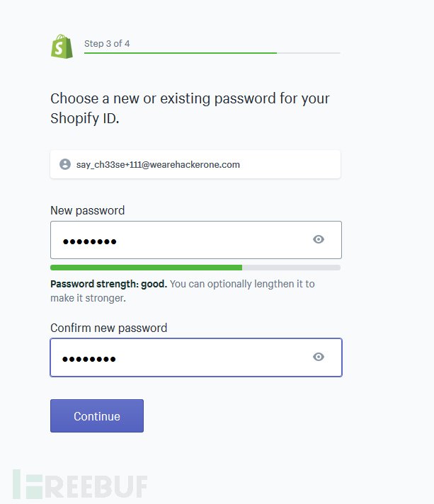Click the Continue button

click(x=97, y=416)
